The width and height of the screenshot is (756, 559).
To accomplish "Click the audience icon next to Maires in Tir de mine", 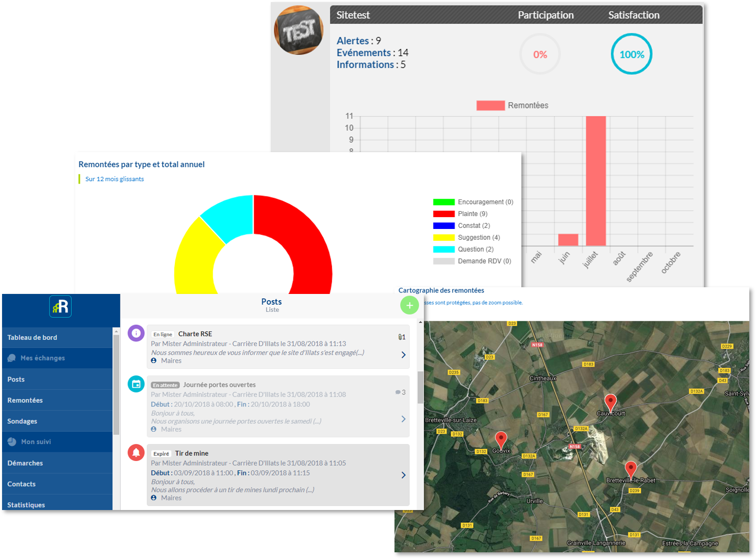I will [154, 498].
